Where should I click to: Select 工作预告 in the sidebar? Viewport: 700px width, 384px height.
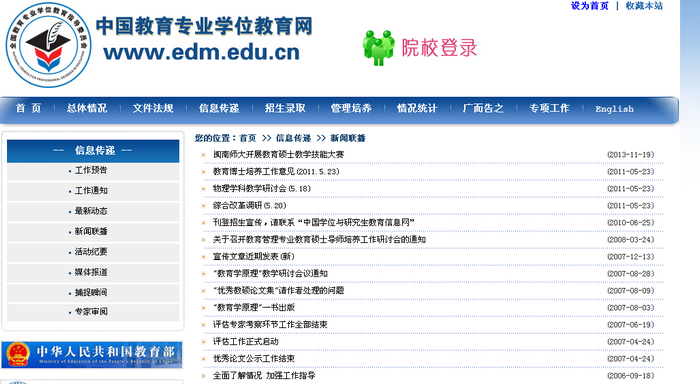point(91,170)
